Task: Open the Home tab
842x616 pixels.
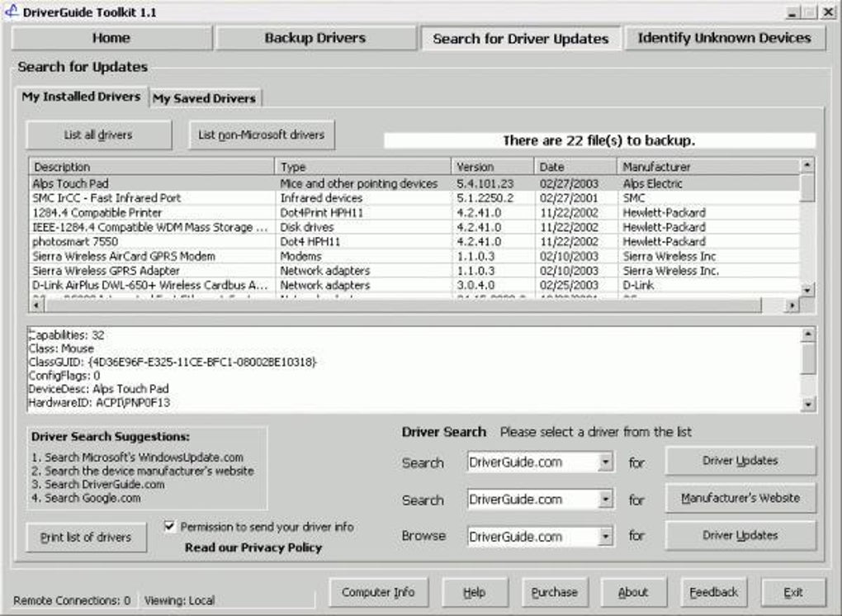Action: (111, 38)
